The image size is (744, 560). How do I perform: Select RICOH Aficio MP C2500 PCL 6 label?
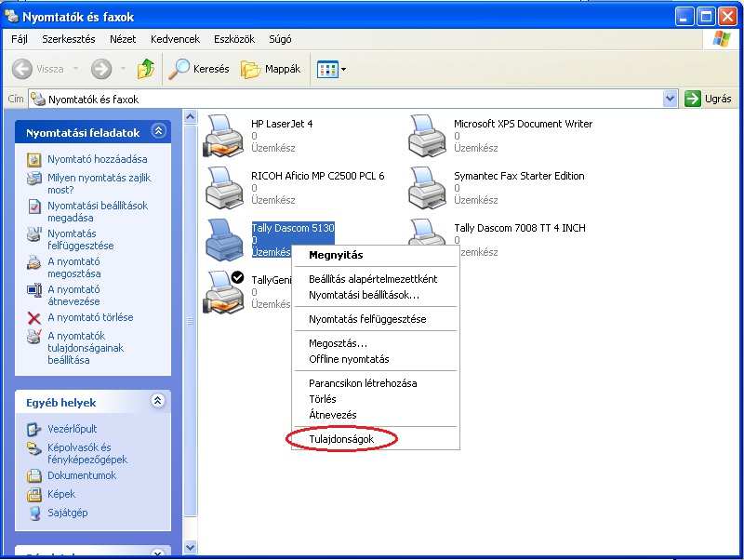tap(318, 176)
